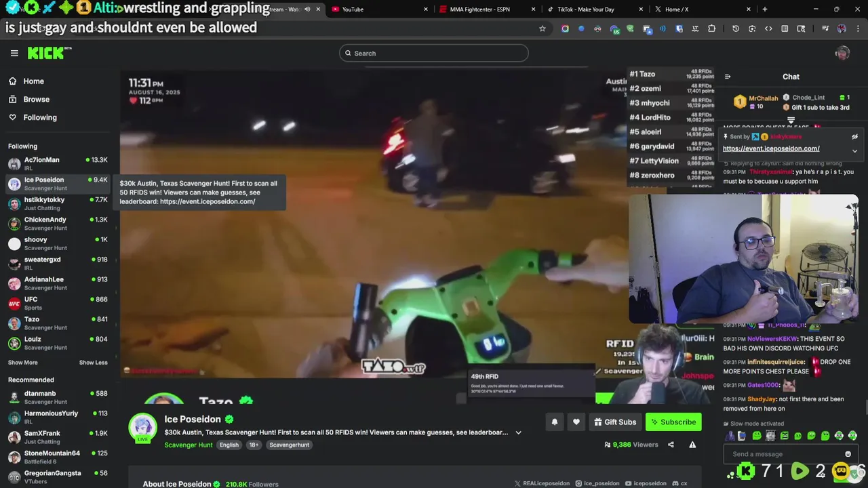868x488 pixels.
Task: Click the code brackets extension icon
Action: coord(768,28)
